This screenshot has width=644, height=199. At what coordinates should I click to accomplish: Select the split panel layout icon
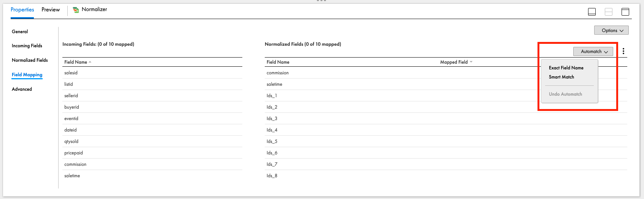[x=609, y=12]
